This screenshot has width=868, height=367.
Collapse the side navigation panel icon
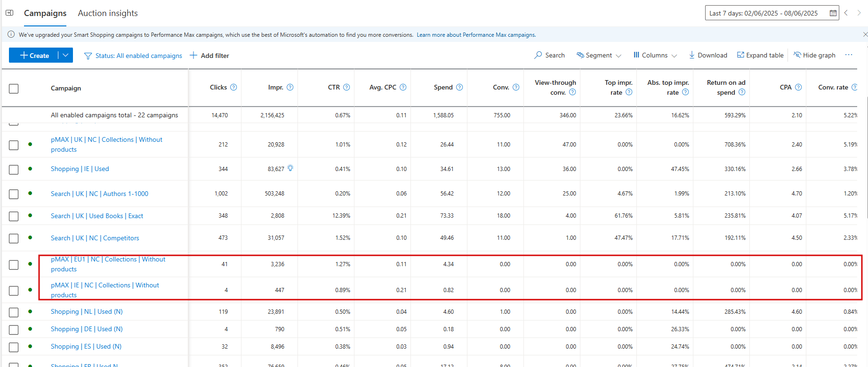(x=9, y=13)
